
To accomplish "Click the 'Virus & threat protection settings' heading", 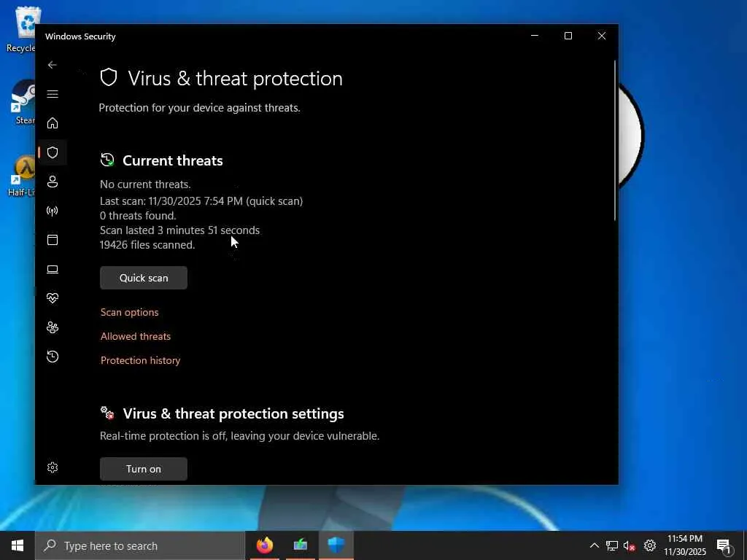I will 233,413.
